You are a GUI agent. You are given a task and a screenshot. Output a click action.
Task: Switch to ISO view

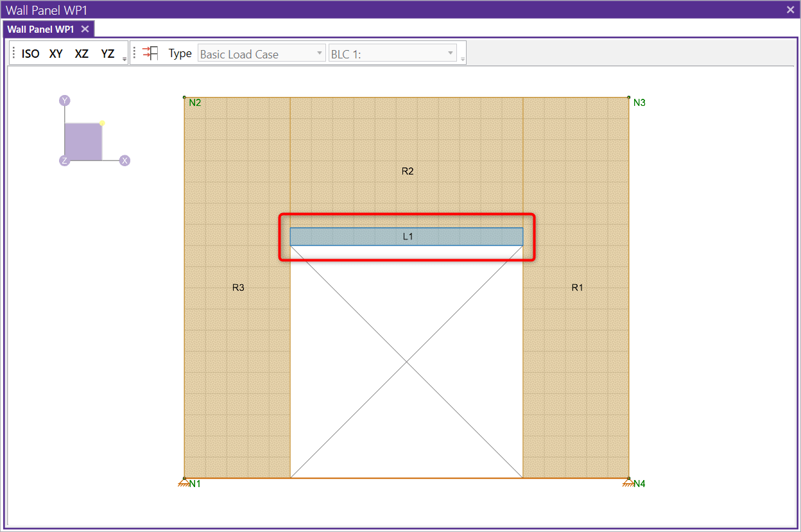30,54
